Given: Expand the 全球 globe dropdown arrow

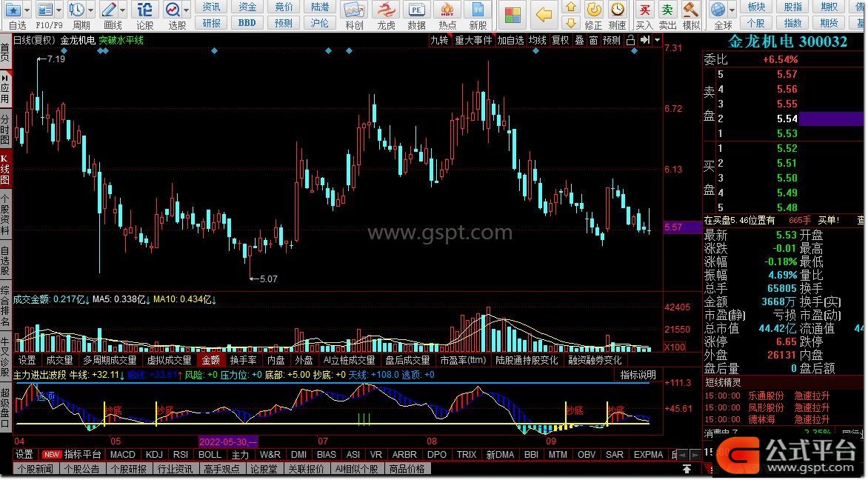Looking at the screenshot, I should tap(732, 10).
